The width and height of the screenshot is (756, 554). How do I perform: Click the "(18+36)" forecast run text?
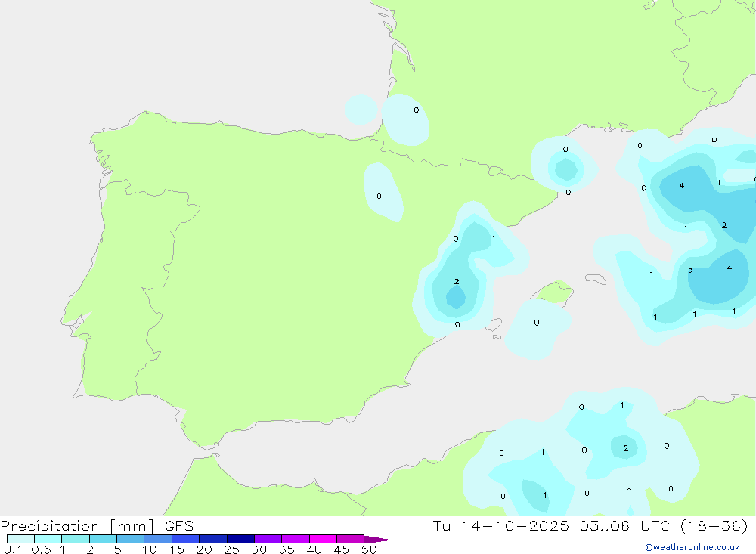tap(714, 525)
